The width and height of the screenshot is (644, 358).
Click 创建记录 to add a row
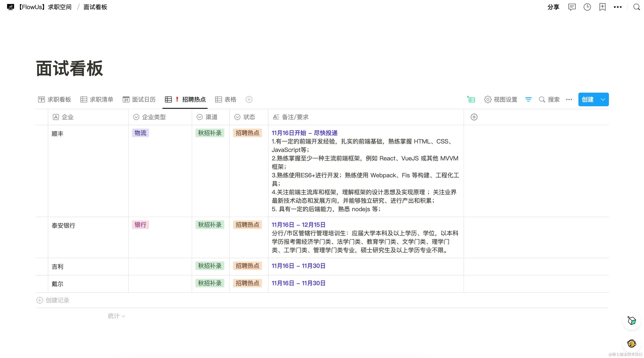click(53, 300)
